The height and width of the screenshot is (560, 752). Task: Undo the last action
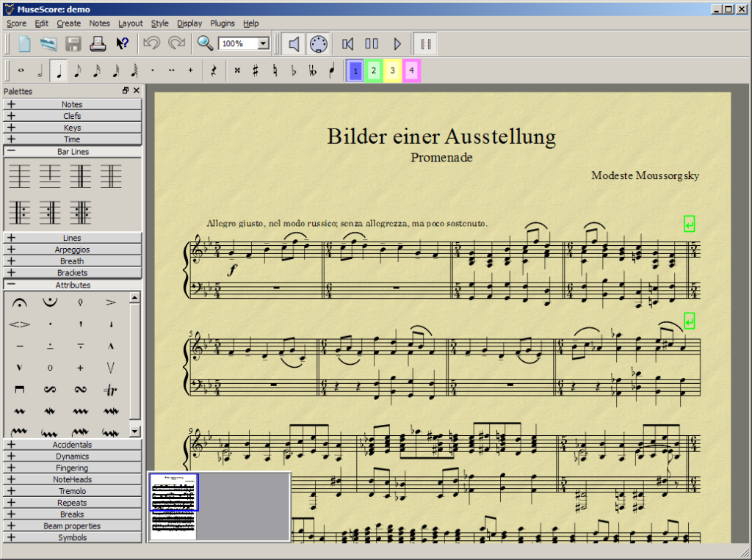151,43
